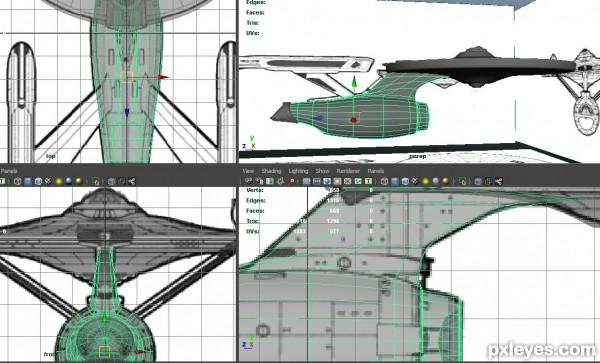Open the Shading menu
The width and height of the screenshot is (600, 363).
pos(271,171)
